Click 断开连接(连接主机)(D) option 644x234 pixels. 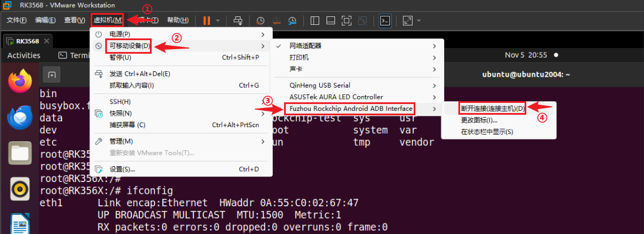[x=492, y=108]
